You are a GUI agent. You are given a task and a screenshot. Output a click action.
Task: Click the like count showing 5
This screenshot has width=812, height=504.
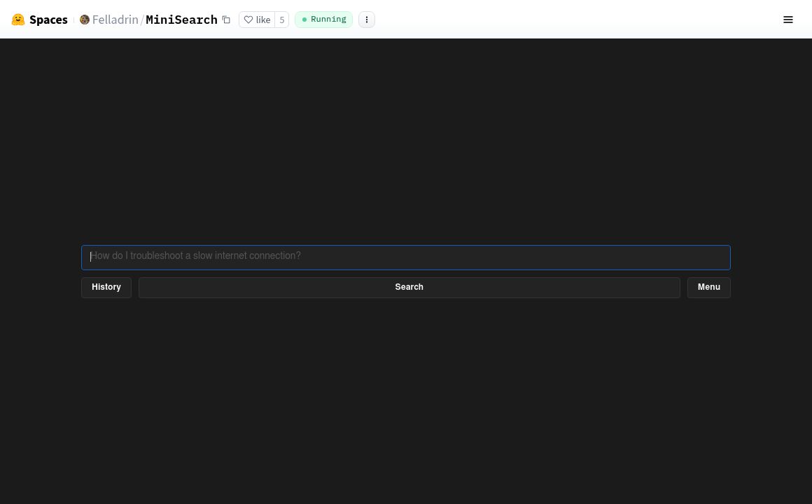pyautogui.click(x=281, y=20)
